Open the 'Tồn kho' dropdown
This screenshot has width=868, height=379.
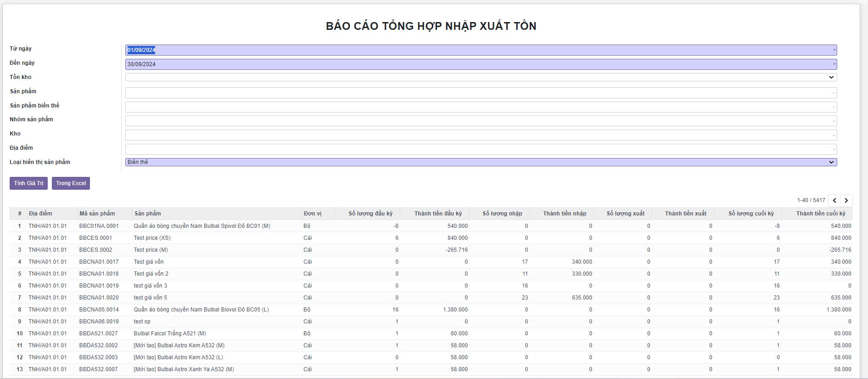[481, 77]
